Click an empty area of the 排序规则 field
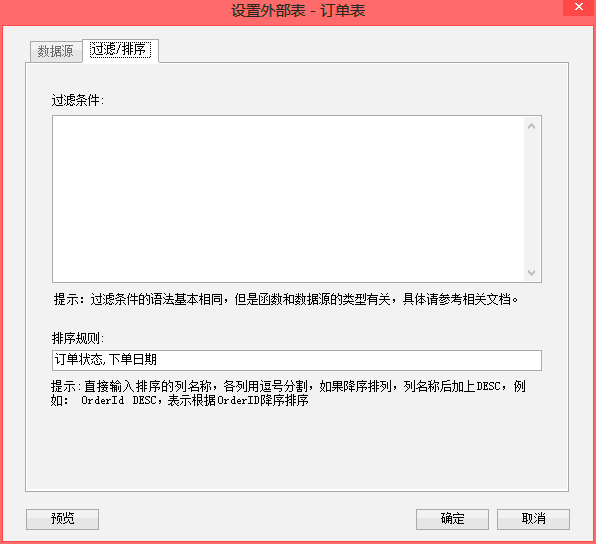This screenshot has height=544, width=596. (342, 360)
